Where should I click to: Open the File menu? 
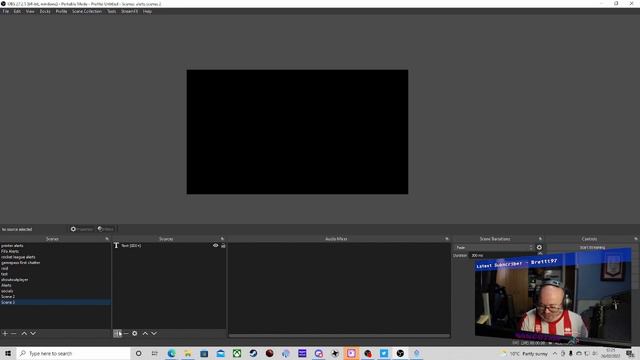[x=6, y=11]
